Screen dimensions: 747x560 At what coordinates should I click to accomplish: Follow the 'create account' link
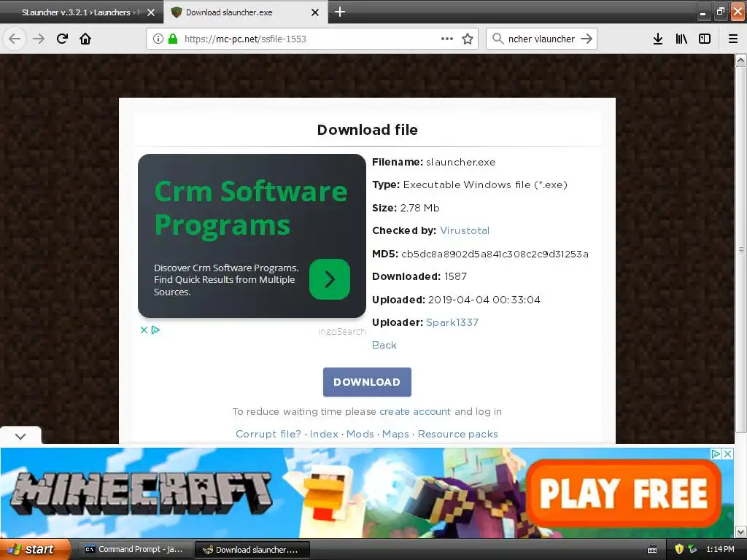[415, 411]
